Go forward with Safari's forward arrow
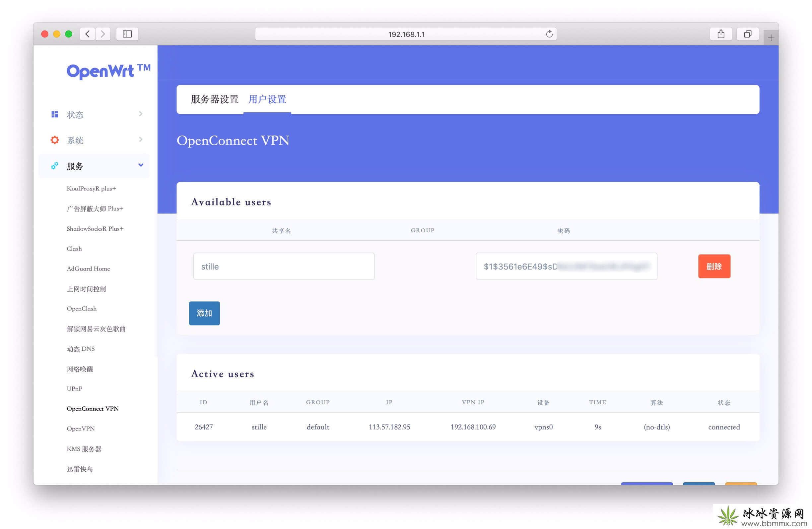812x529 pixels. click(103, 34)
